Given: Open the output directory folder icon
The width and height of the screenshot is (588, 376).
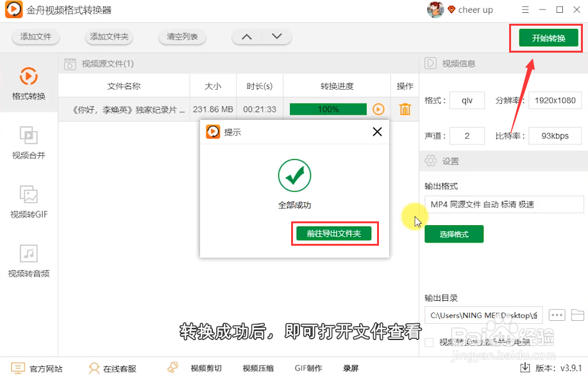Looking at the screenshot, I should [x=576, y=315].
